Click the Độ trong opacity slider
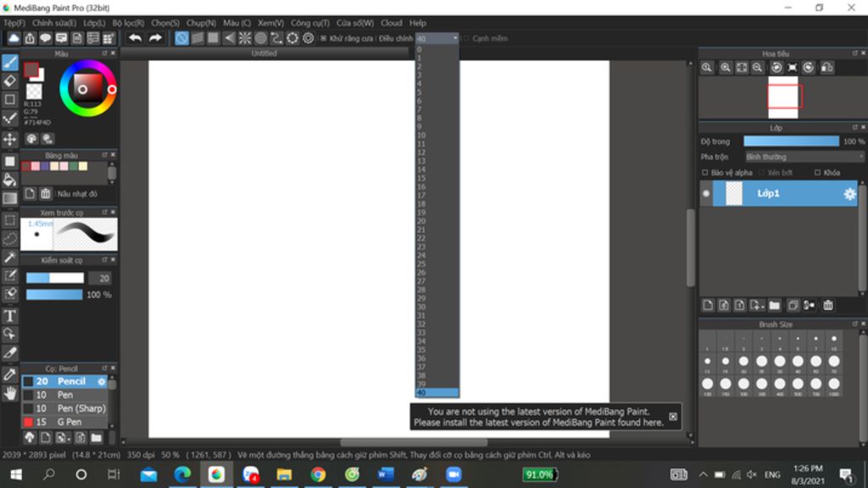This screenshot has height=488, width=868. 791,141
